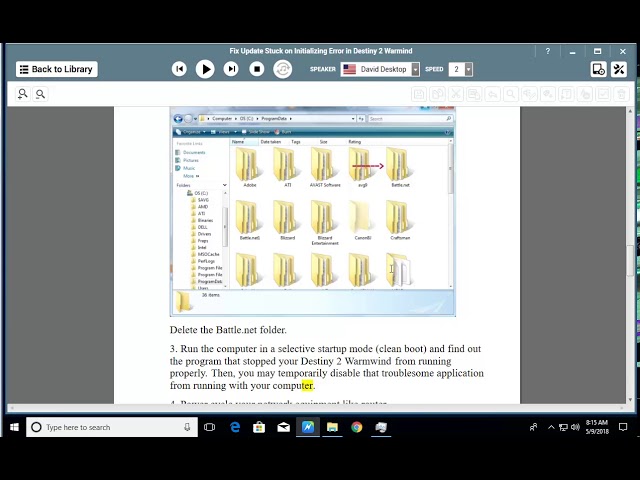
Task: Open the Action Center notifications icon
Action: click(x=623, y=427)
